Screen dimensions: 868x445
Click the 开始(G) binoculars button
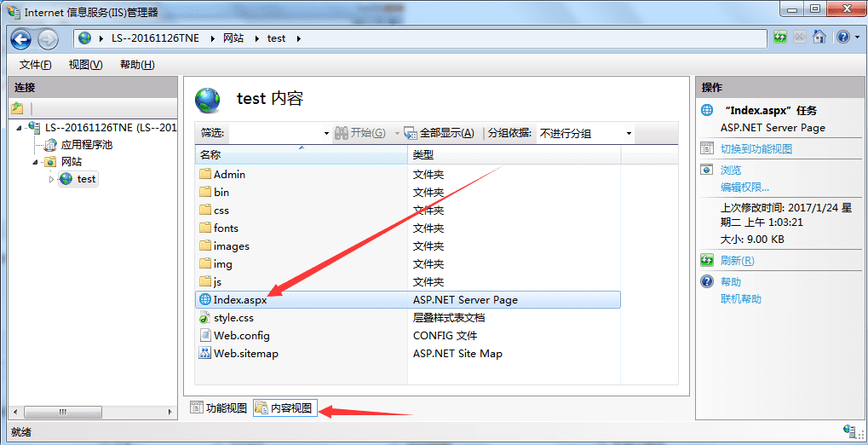point(360,133)
